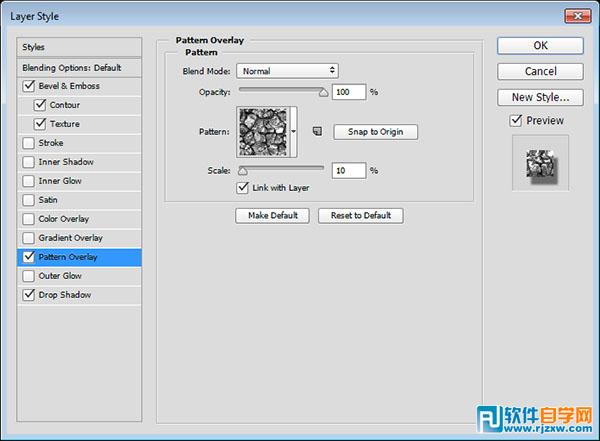Click the Cancel button
Image resolution: width=600 pixels, height=441 pixels.
point(540,71)
